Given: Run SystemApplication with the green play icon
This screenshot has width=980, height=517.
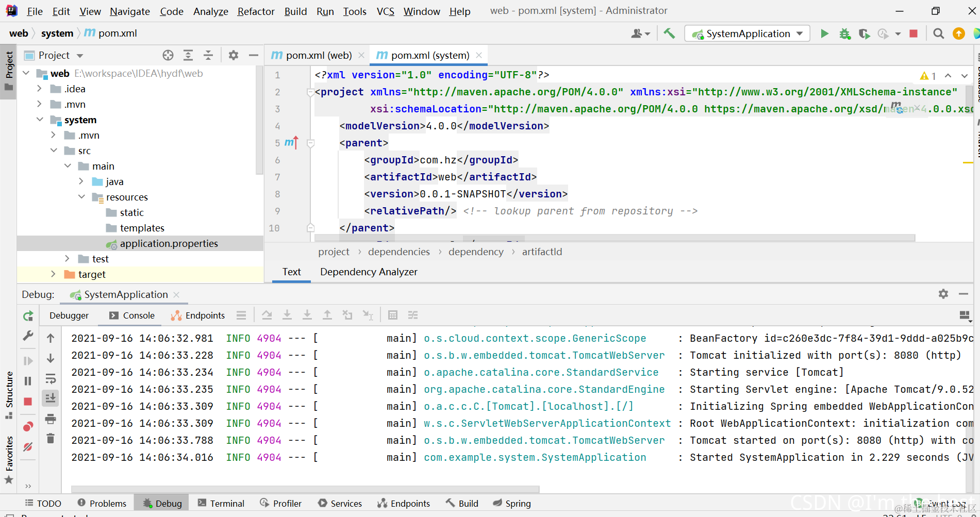Looking at the screenshot, I should pyautogui.click(x=824, y=34).
